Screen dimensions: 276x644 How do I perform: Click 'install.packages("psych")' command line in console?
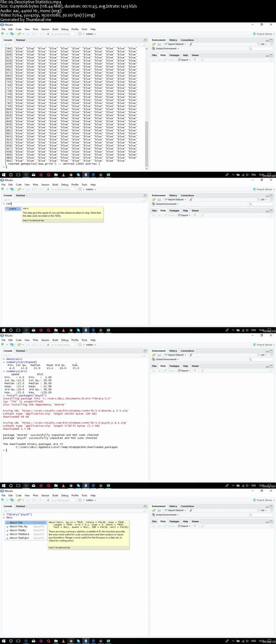pyautogui.click(x=26, y=396)
